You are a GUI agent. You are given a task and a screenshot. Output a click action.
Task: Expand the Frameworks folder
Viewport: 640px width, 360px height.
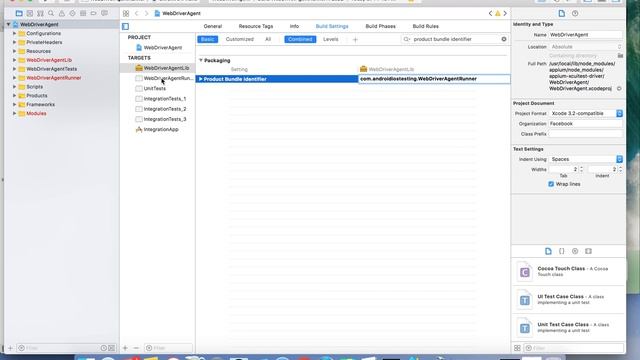click(14, 104)
